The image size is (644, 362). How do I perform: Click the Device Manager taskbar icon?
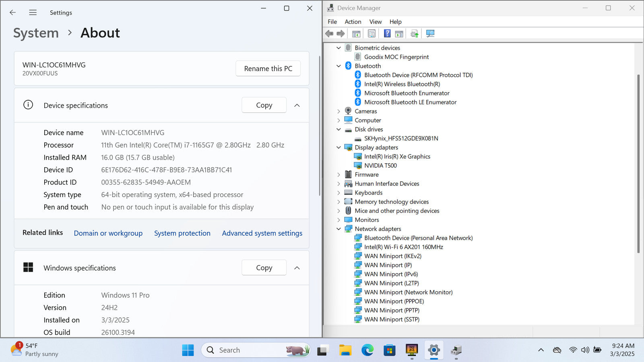pos(456,350)
